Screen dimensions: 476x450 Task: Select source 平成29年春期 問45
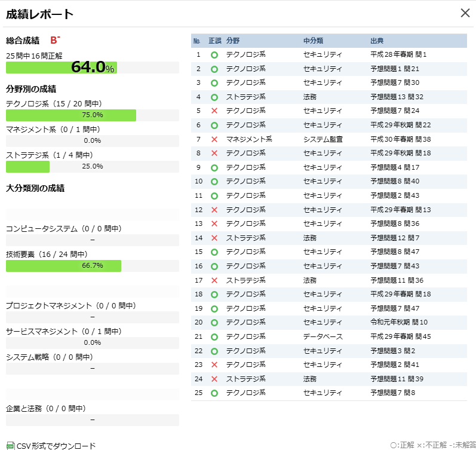(x=400, y=336)
